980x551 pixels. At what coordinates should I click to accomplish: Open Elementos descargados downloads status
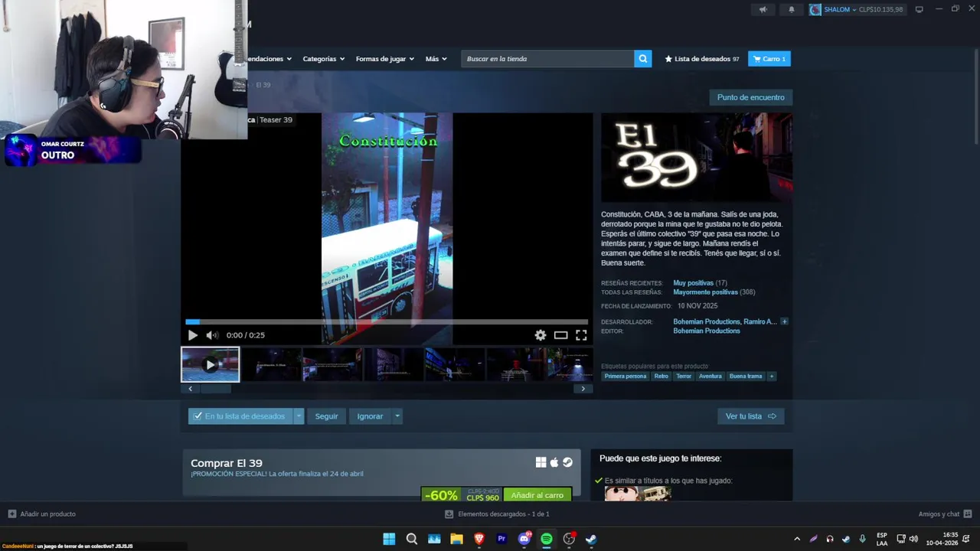coord(498,514)
